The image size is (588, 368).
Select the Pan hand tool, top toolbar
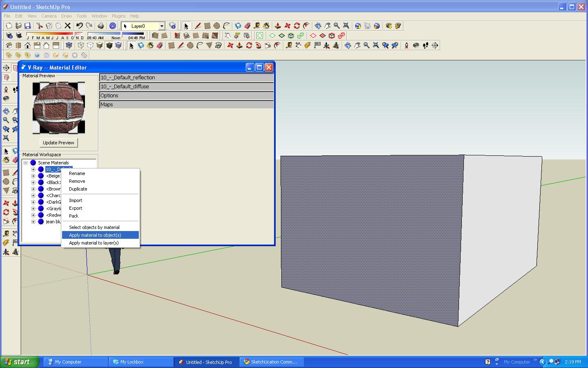327,26
